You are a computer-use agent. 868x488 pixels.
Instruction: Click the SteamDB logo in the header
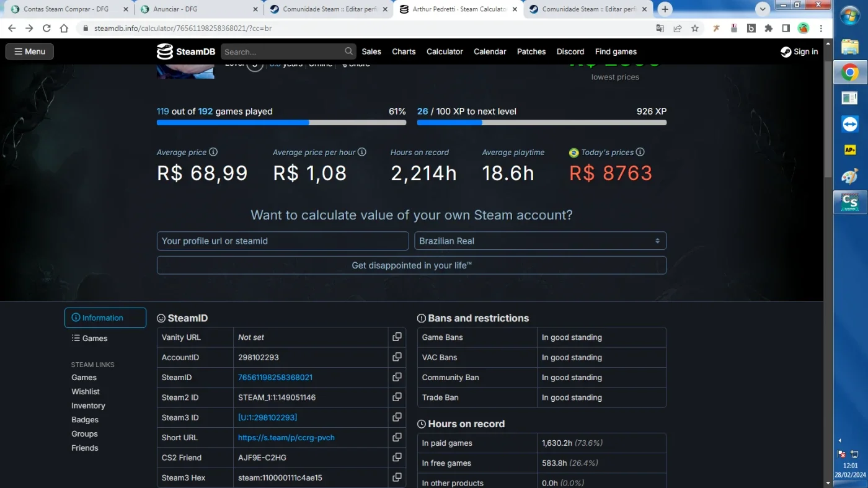point(185,51)
